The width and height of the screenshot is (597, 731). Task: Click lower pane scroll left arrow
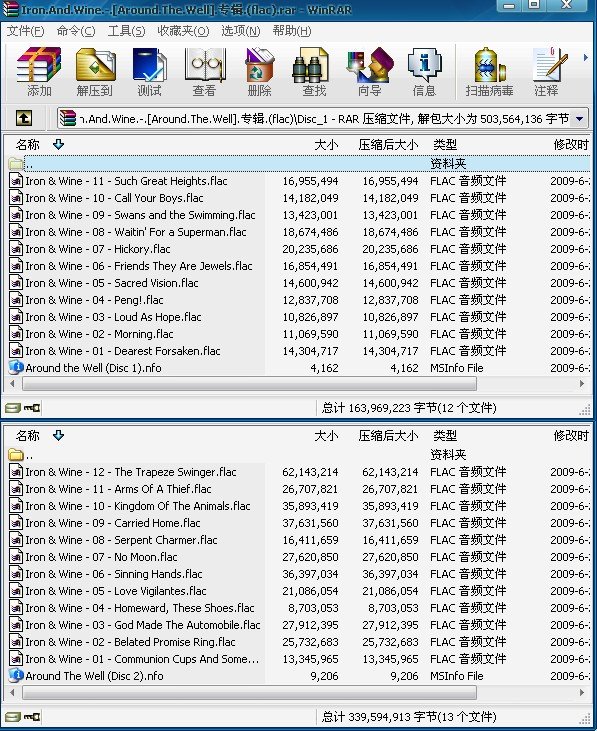click(12, 692)
